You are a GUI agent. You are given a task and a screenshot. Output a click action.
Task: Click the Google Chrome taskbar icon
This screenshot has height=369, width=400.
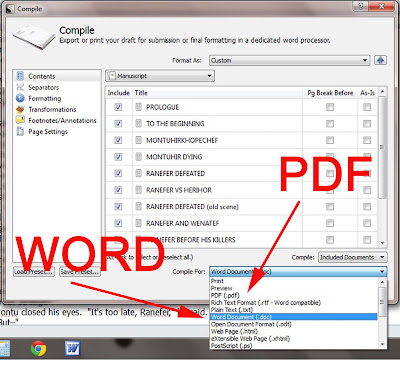(38, 349)
